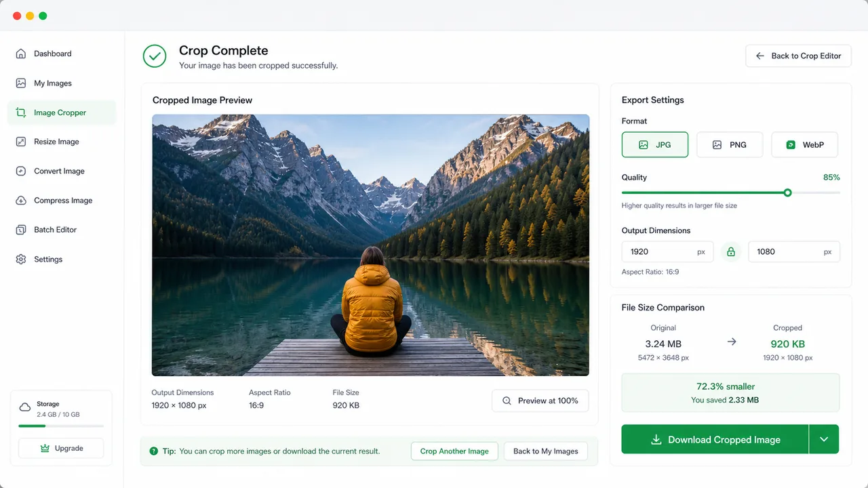This screenshot has width=868, height=488.
Task: Click the Batch Editor sidebar icon
Action: [x=21, y=230]
